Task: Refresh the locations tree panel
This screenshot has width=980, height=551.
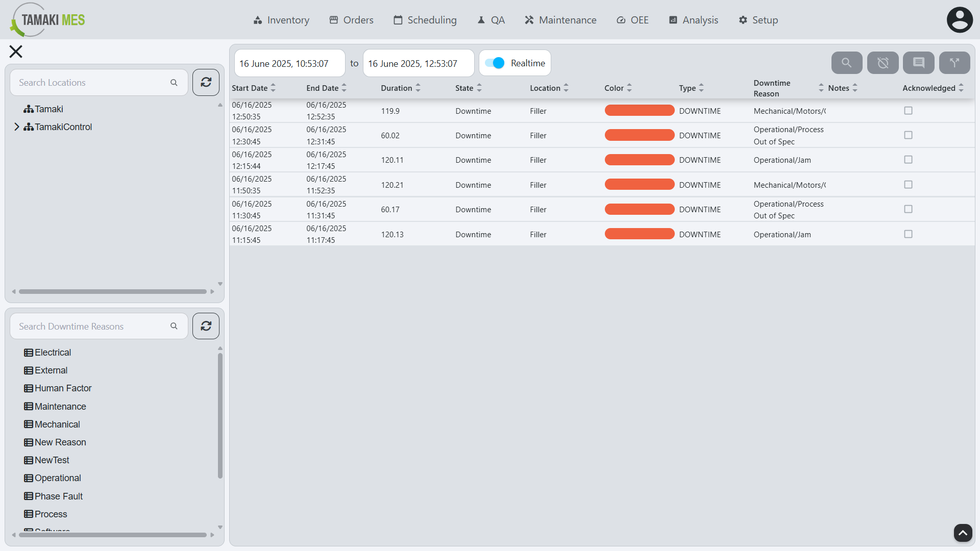Action: pyautogui.click(x=206, y=82)
